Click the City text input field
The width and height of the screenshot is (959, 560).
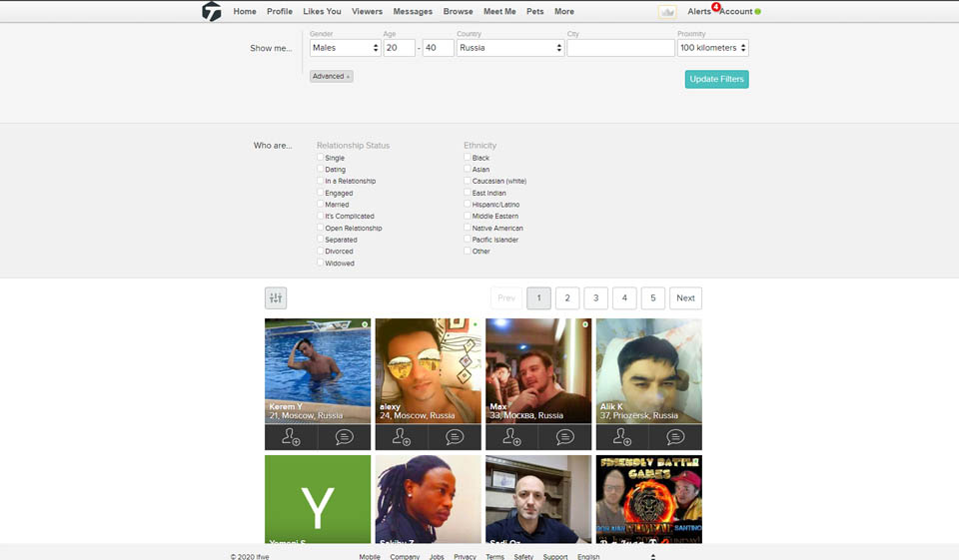(620, 48)
